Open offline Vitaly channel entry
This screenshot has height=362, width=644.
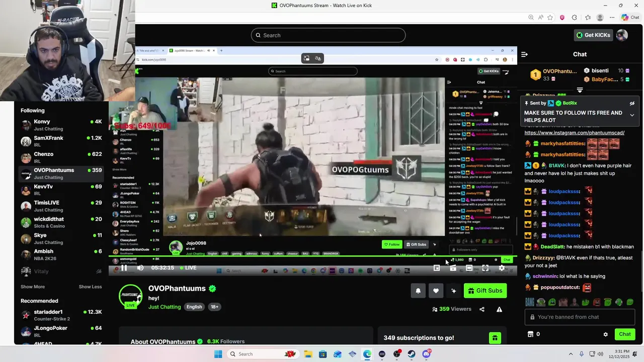[x=61, y=271]
